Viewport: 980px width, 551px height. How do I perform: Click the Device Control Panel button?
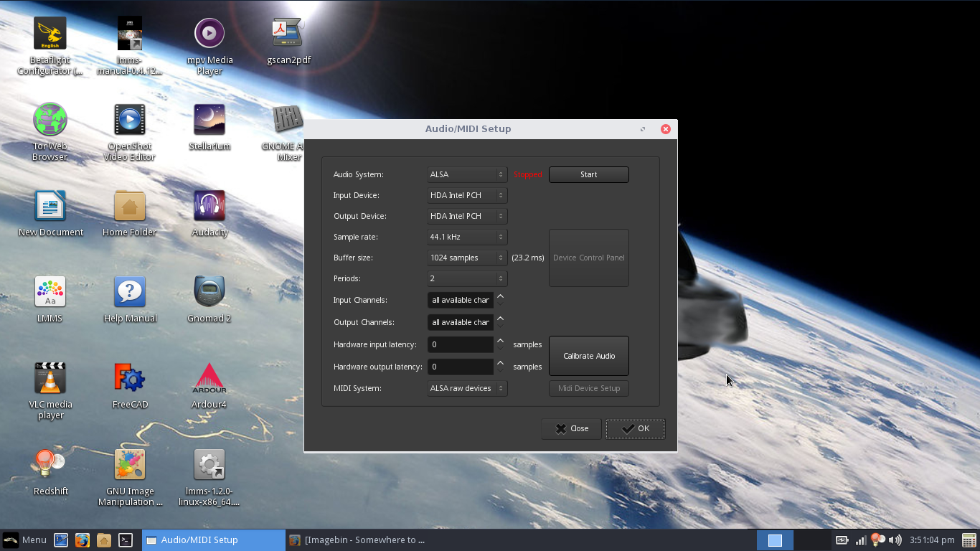589,258
